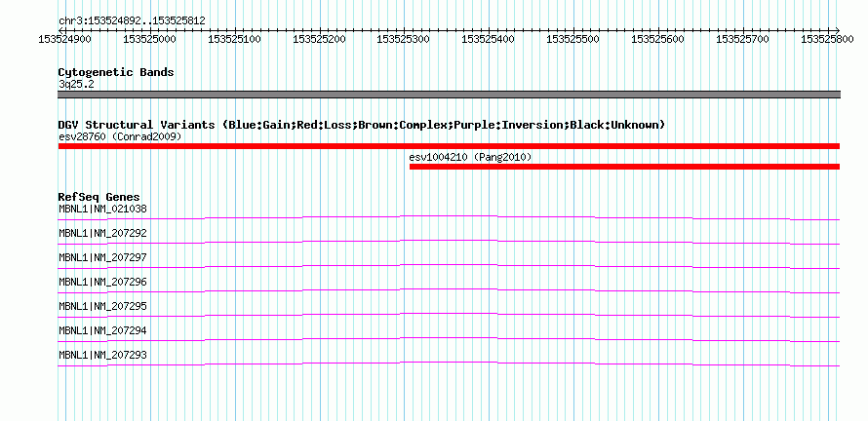Click ruler position 153525400

point(489,39)
